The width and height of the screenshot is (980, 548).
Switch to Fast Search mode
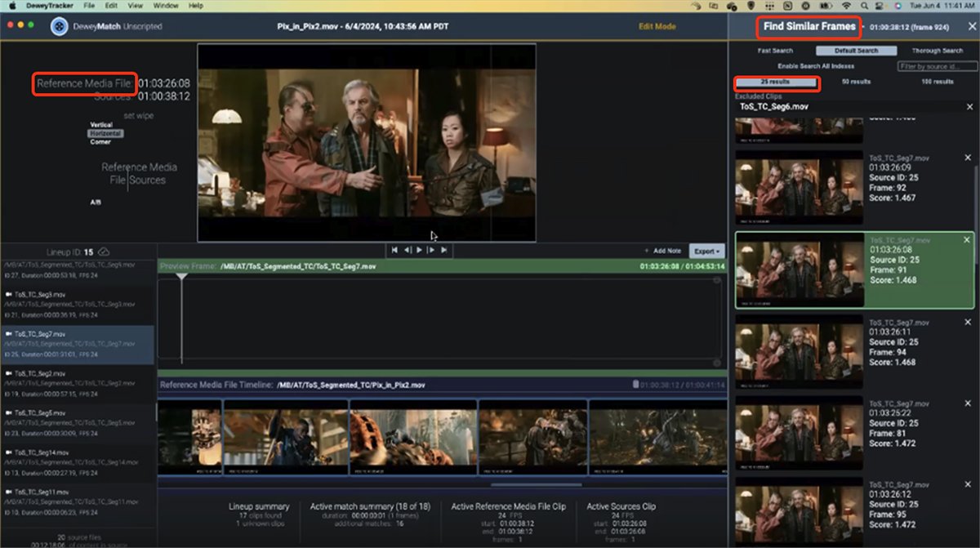point(775,51)
